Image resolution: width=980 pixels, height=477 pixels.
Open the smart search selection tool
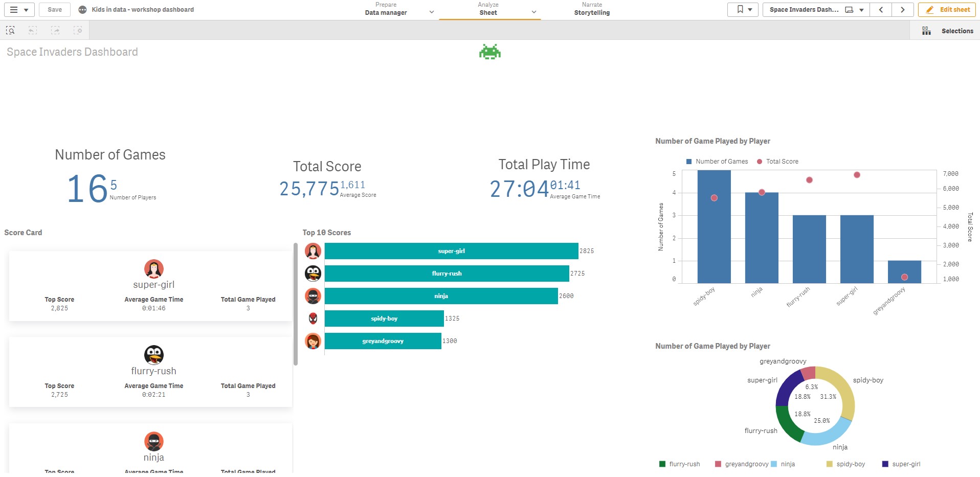click(x=10, y=31)
